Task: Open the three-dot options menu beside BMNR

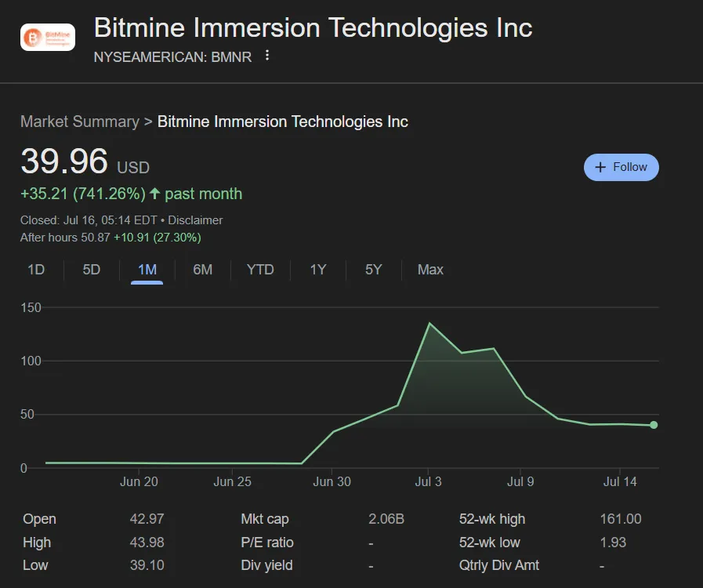Action: click(x=266, y=57)
